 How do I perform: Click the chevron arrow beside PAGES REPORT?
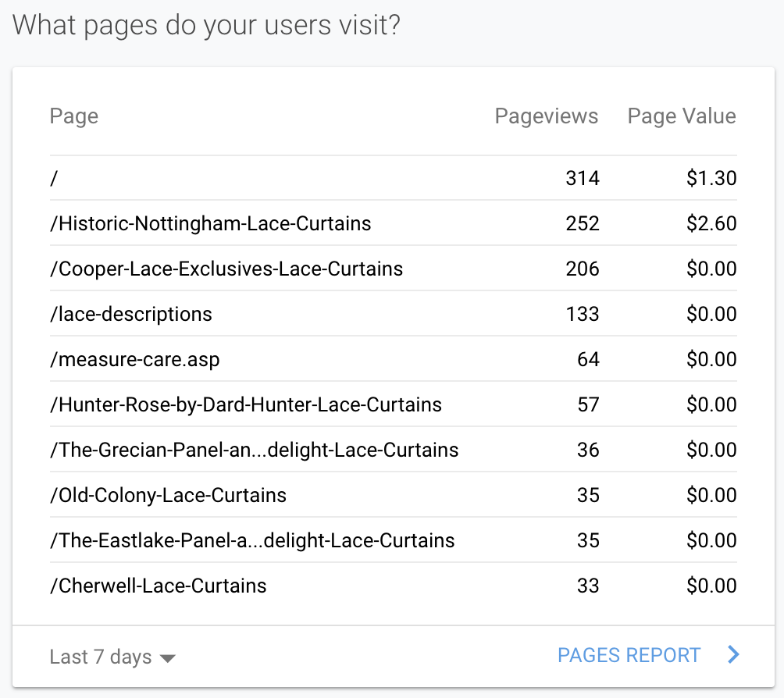732,655
